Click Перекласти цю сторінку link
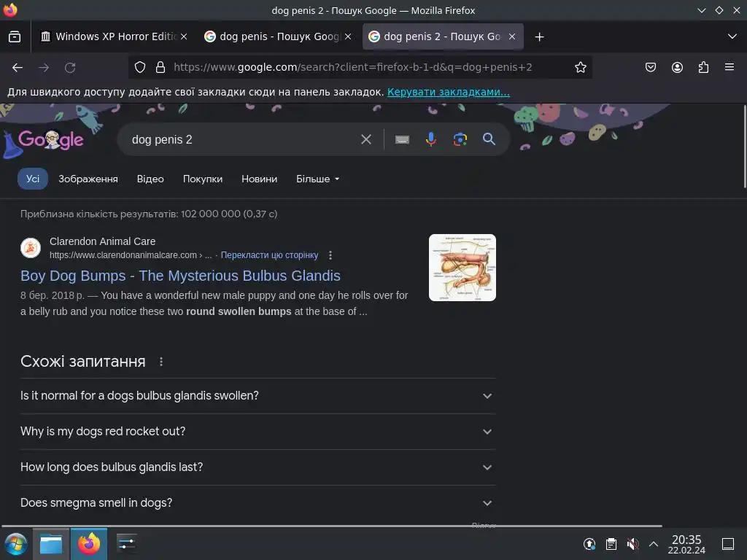This screenshot has height=560, width=747. coord(269,255)
